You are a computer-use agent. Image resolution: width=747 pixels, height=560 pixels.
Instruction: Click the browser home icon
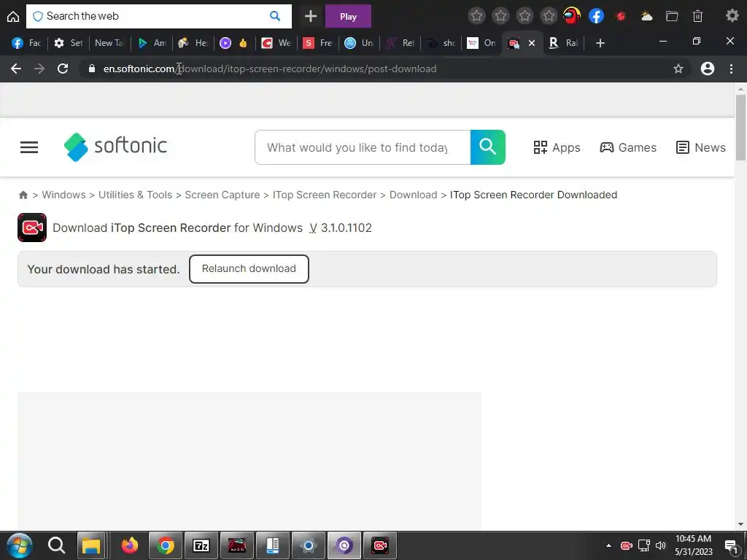[x=13, y=16]
